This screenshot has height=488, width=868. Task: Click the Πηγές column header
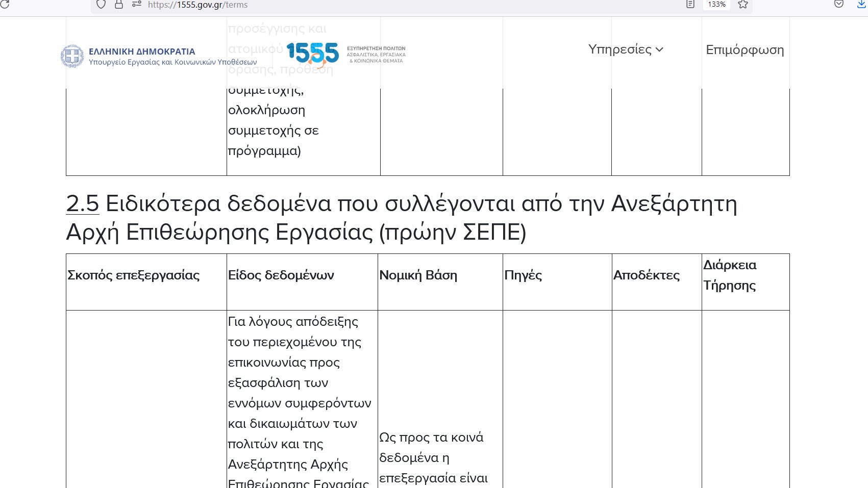(x=523, y=275)
